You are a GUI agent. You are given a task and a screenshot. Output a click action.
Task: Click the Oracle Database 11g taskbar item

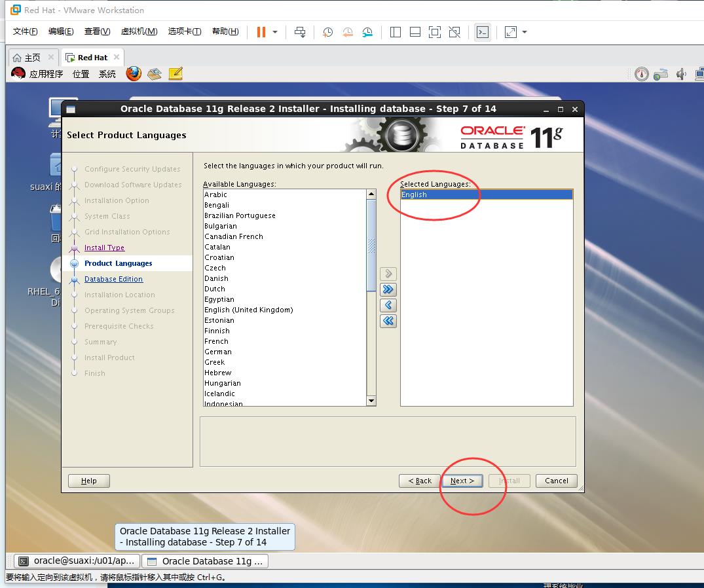point(205,561)
